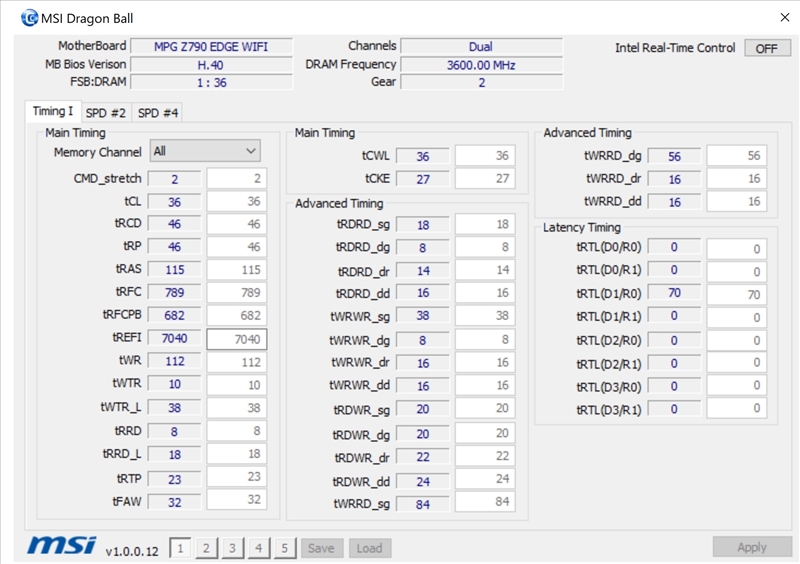Switch to the SPD #2 tab
The height and width of the screenshot is (564, 800).
(x=105, y=113)
